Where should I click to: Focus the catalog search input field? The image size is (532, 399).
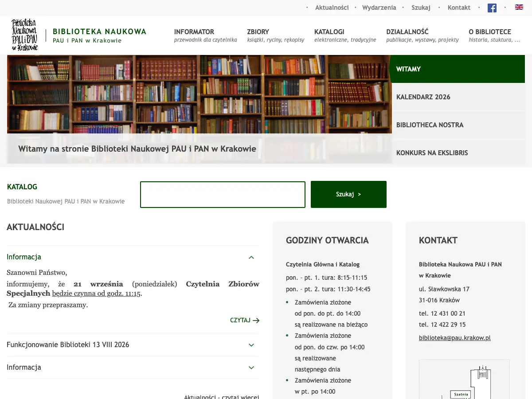click(x=223, y=194)
